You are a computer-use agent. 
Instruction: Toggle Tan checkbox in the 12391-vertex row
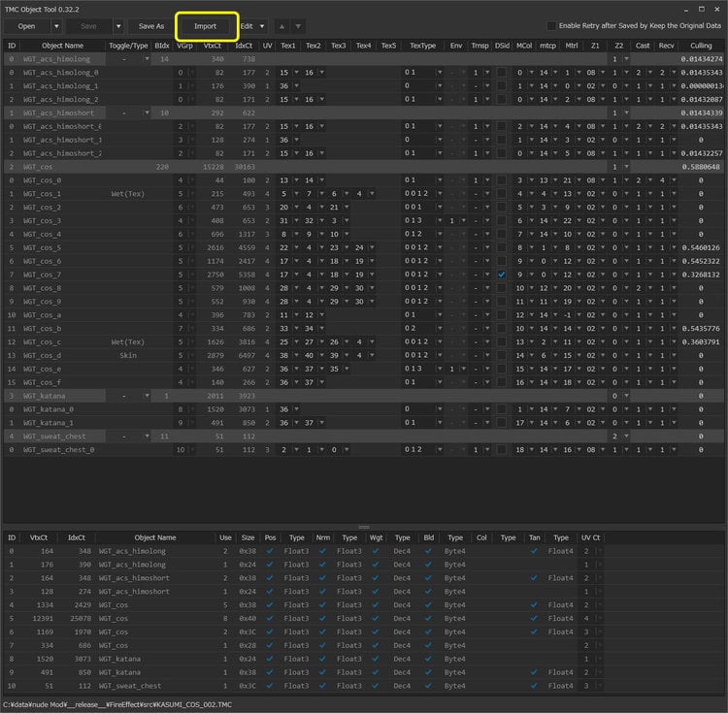(x=534, y=618)
